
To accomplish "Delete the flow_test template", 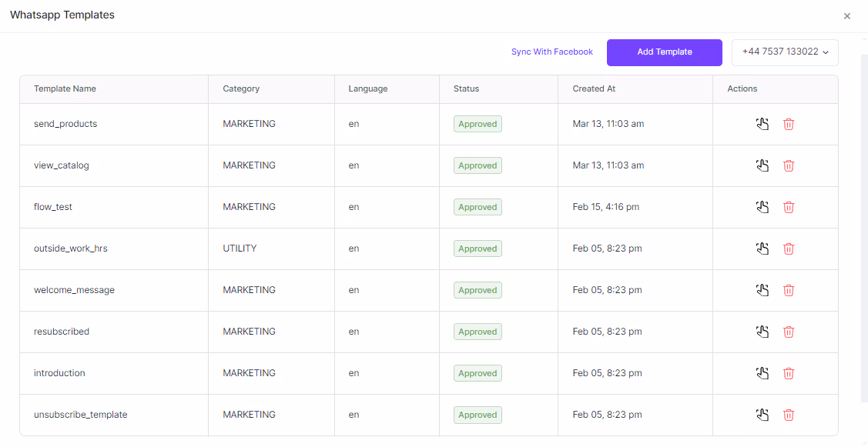I will (789, 207).
